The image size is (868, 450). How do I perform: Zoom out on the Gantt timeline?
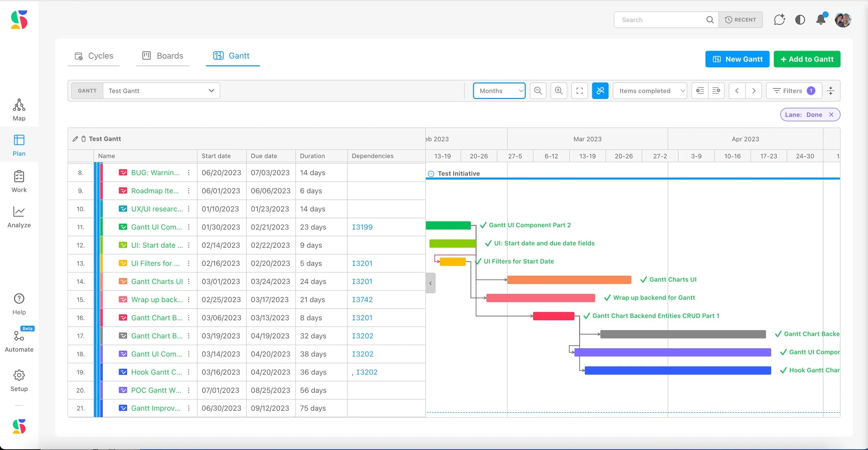pyautogui.click(x=537, y=91)
